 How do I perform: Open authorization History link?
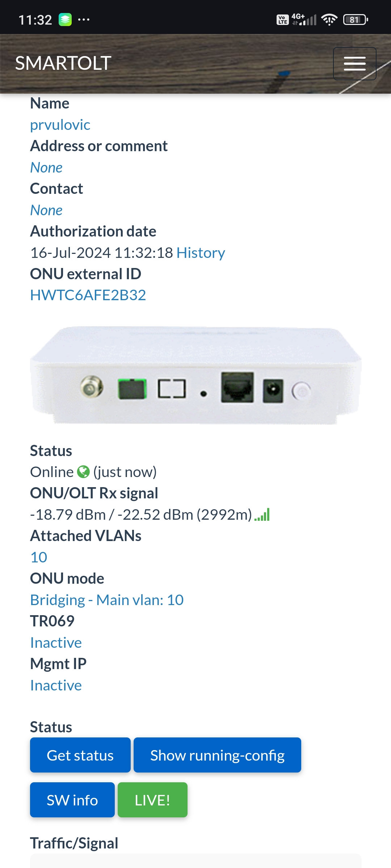point(201,253)
